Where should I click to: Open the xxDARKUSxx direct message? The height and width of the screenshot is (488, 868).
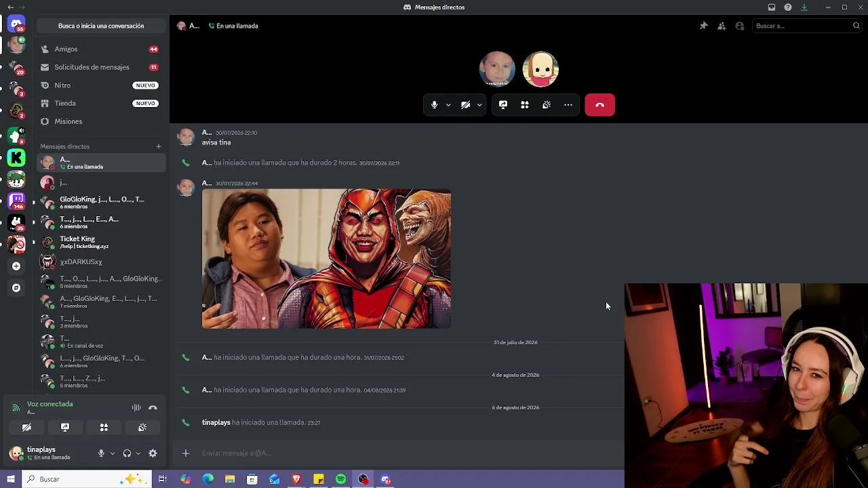[x=101, y=262]
